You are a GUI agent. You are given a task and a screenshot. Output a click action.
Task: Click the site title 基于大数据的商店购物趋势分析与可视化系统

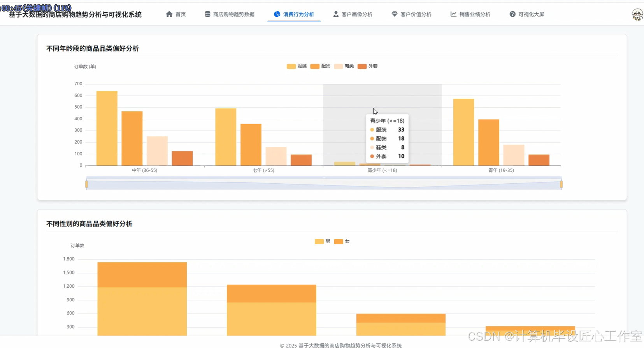[75, 14]
